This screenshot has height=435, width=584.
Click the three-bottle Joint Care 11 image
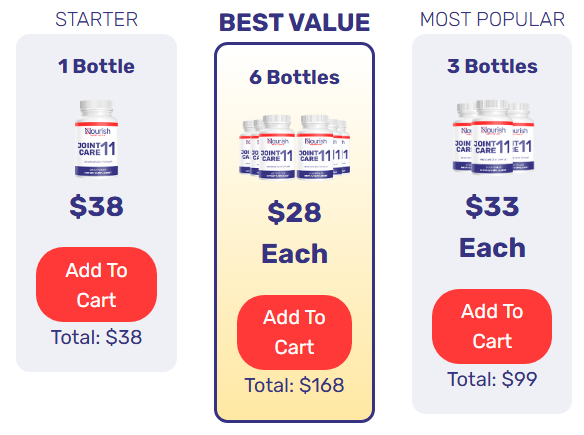[493, 137]
